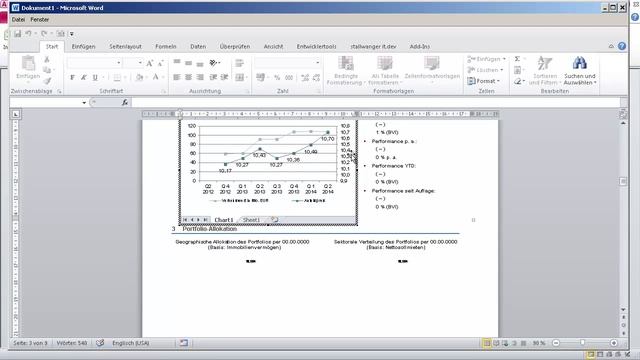Open the Add-Ins ribbon tab
Screen dimensions: 640x360
point(420,47)
